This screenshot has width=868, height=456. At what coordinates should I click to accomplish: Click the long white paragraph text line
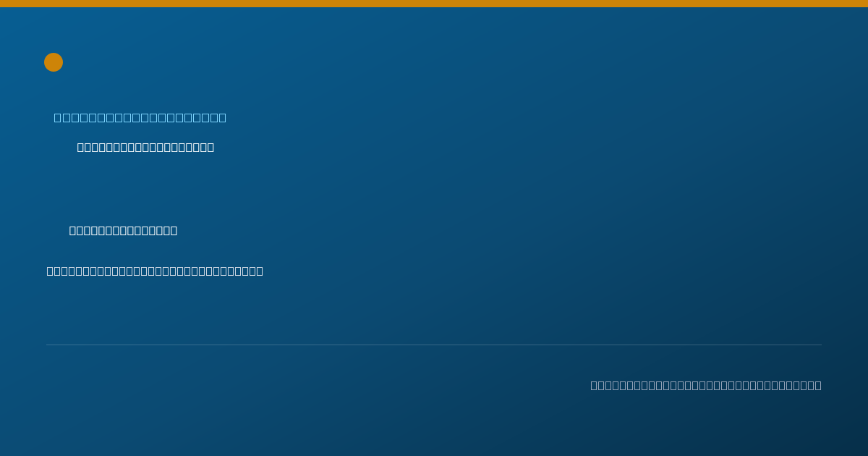[x=155, y=271]
